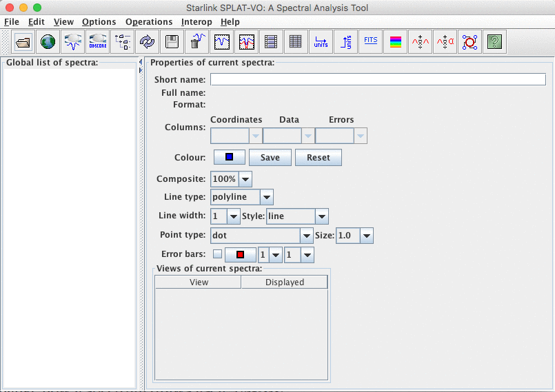Click the red circle with blue nodes icon

470,42
